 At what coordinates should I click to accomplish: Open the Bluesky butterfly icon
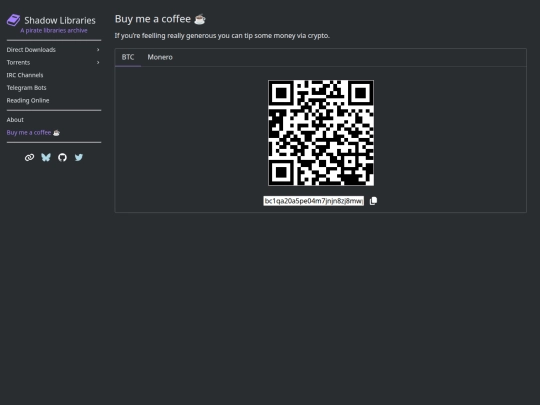click(x=46, y=157)
